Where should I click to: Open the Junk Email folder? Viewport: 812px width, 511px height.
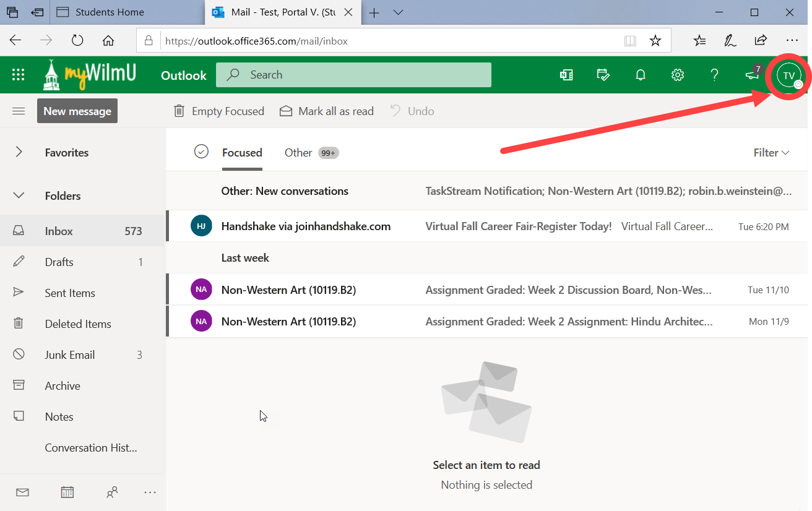(82, 355)
